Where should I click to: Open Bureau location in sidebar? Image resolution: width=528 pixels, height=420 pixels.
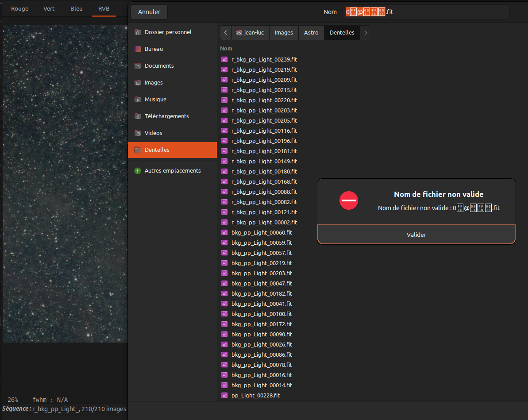pyautogui.click(x=173, y=49)
